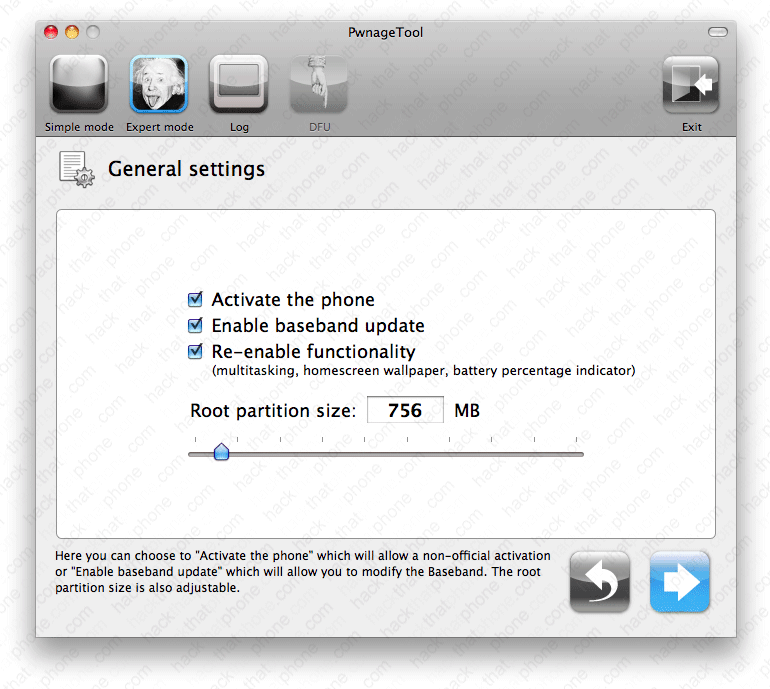The image size is (770, 689).
Task: Open the Log view
Action: tap(239, 85)
